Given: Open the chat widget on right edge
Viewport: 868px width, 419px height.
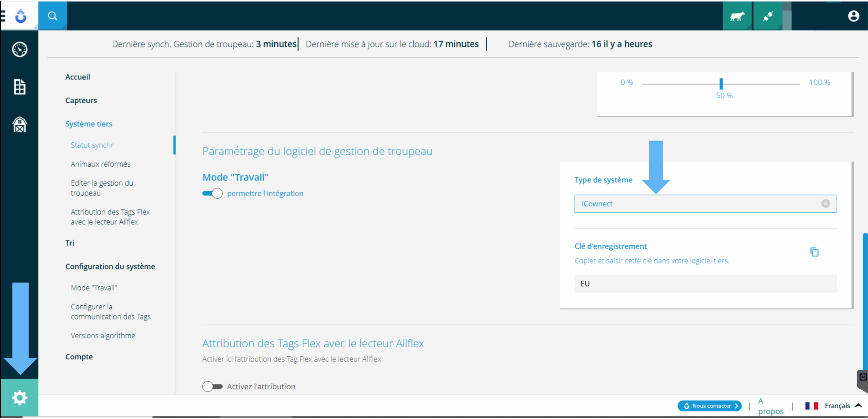Looking at the screenshot, I should (862, 380).
